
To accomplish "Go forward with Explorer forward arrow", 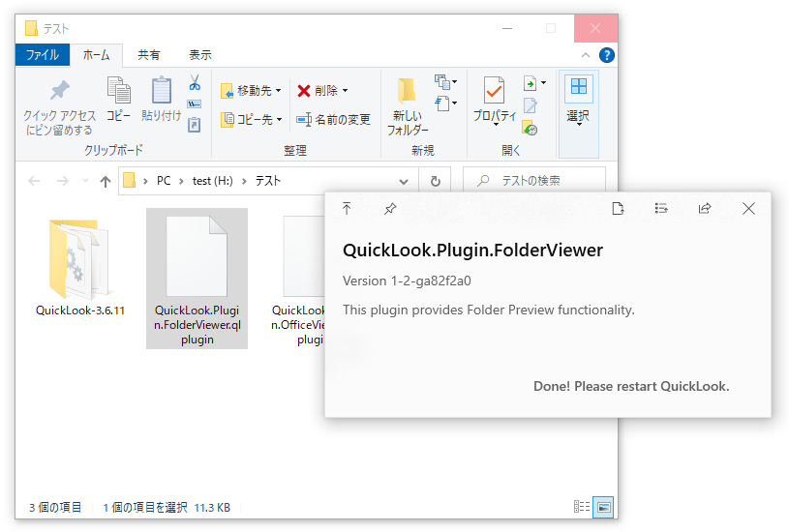I will [62, 181].
